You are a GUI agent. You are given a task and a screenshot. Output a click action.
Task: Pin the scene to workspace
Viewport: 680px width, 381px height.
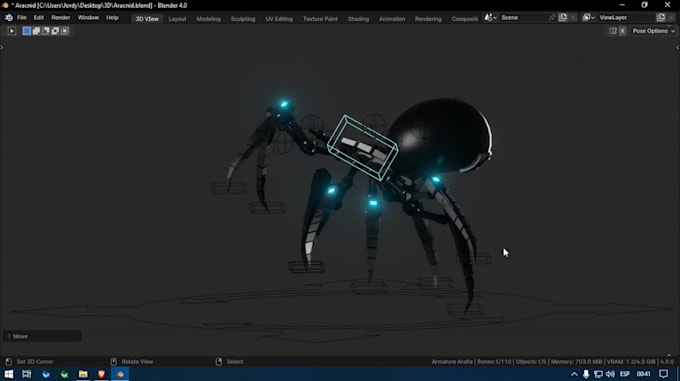point(552,17)
